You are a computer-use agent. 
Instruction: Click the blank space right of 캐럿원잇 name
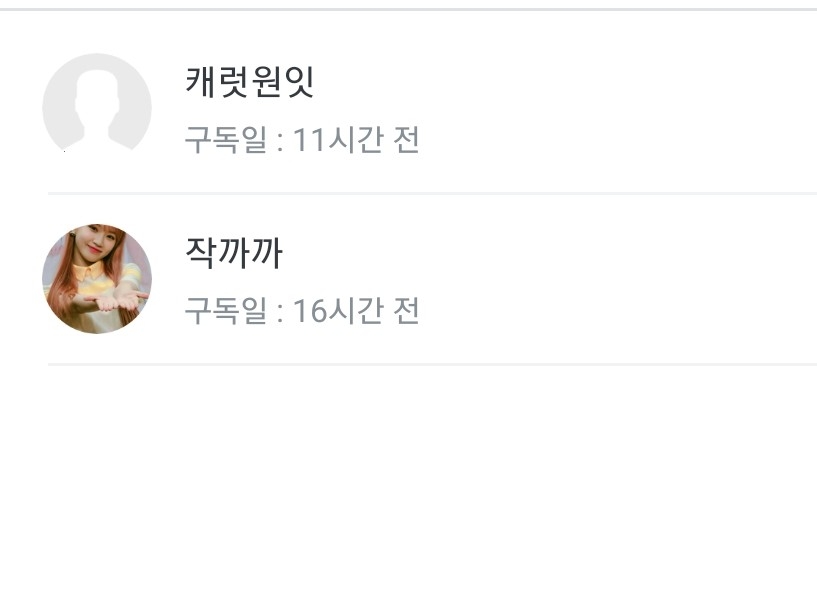pyautogui.click(x=560, y=82)
